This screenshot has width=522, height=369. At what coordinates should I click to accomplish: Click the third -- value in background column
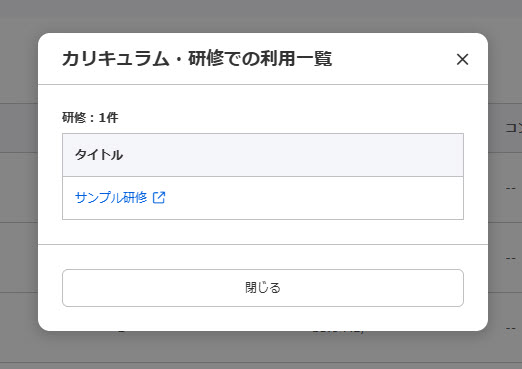[x=511, y=328]
